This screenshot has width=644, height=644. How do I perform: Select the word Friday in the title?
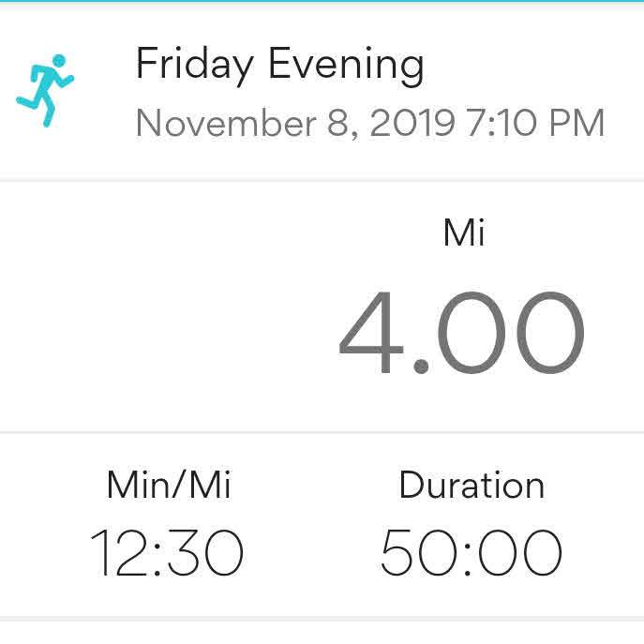tap(194, 64)
